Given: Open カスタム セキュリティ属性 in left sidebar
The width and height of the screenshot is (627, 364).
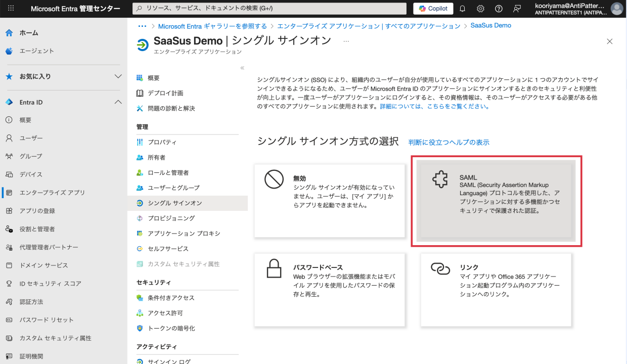Looking at the screenshot, I should coord(56,338).
